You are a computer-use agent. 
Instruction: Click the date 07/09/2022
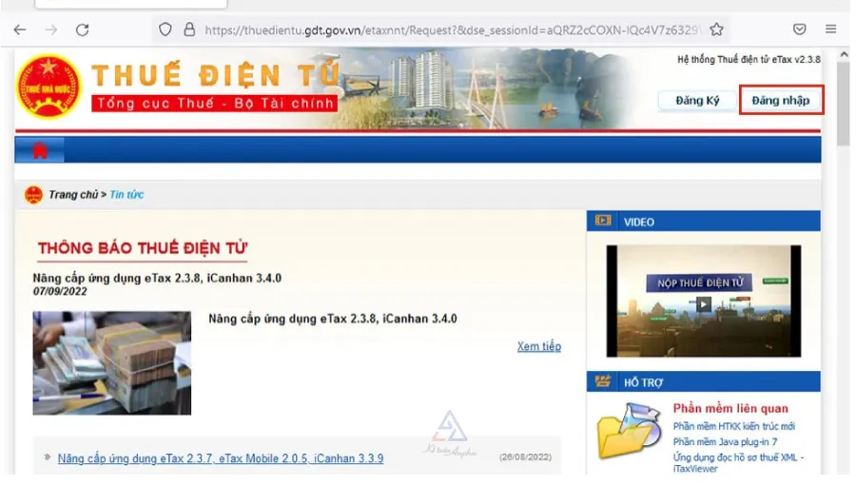60,292
